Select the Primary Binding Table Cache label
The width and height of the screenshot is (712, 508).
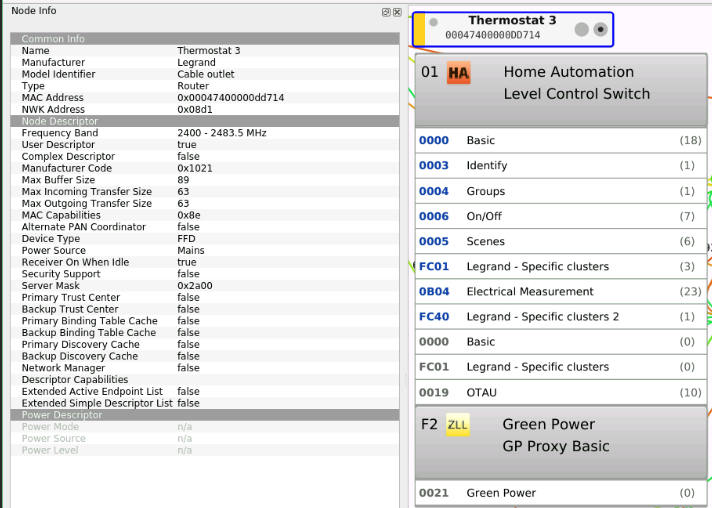[89, 321]
